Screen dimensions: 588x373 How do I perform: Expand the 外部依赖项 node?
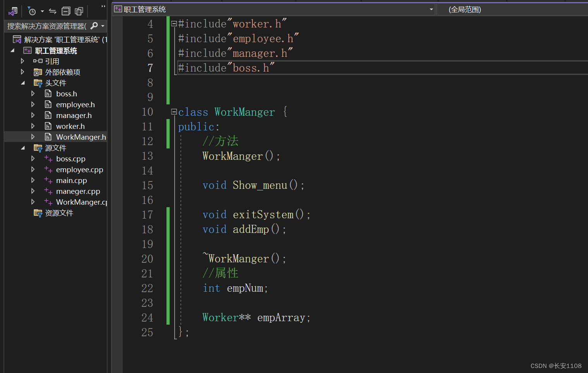tap(22, 72)
